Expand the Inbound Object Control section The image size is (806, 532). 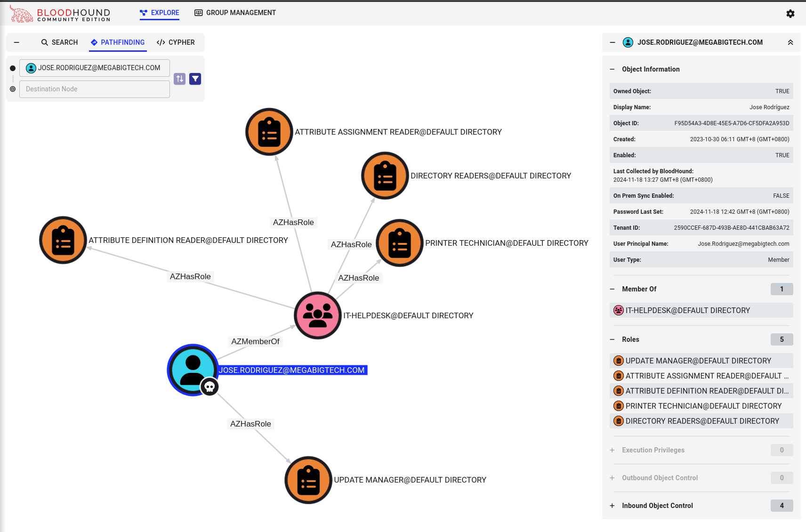pos(612,506)
